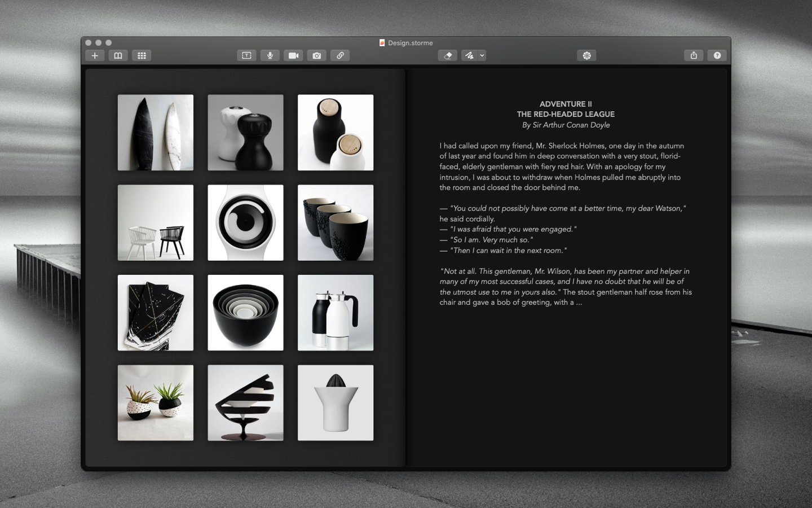Open the settings gear
The height and width of the screenshot is (508, 812).
586,55
